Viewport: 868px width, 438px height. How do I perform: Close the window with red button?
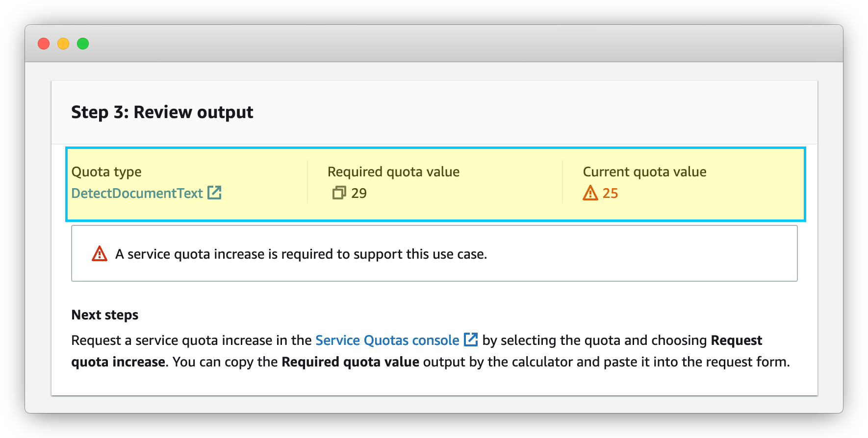pos(44,44)
